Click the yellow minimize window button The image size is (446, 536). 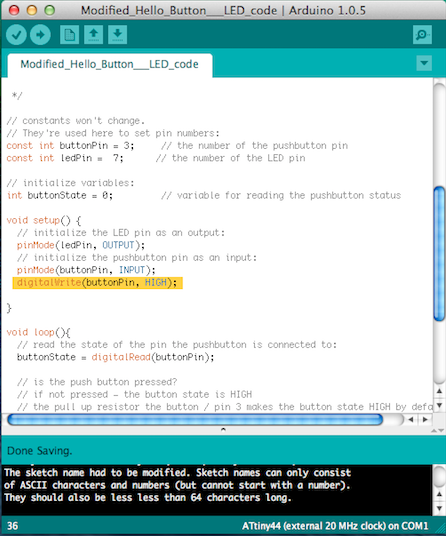32,10
